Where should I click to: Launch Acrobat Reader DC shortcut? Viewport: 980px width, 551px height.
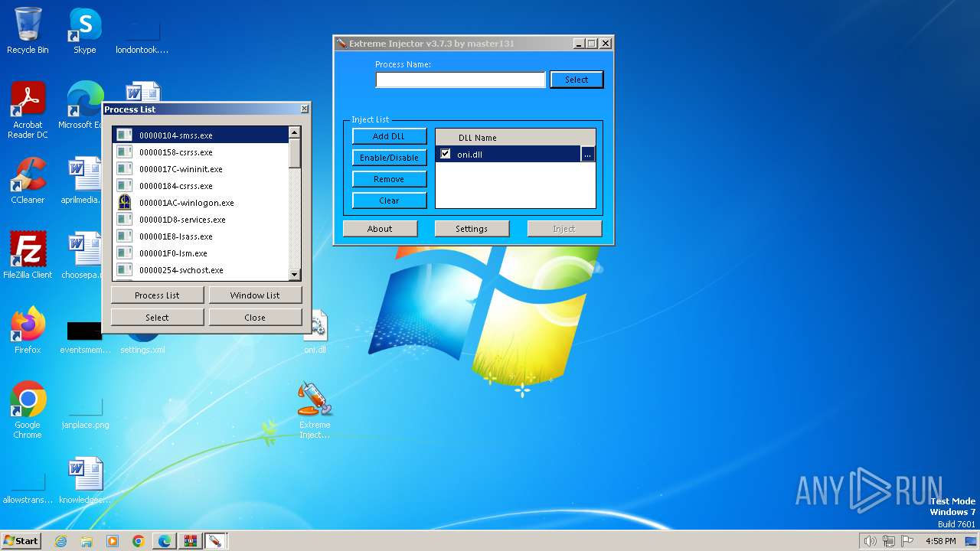click(x=28, y=109)
